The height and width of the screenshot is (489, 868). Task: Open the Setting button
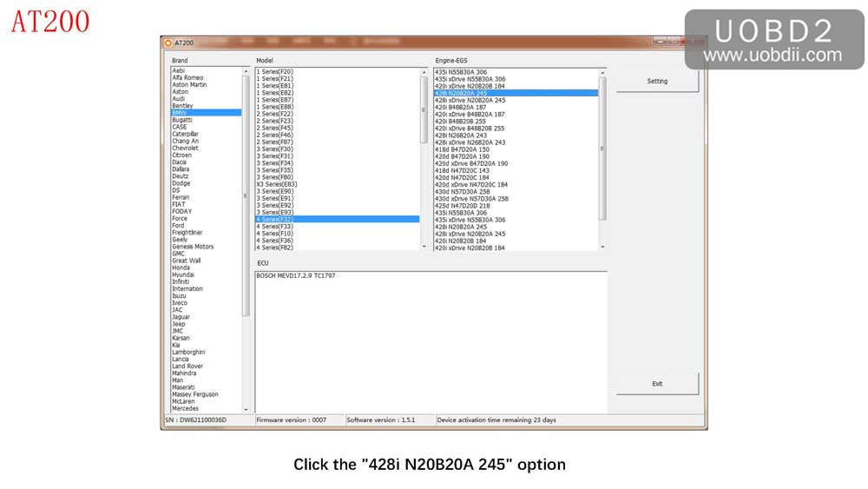click(x=657, y=81)
